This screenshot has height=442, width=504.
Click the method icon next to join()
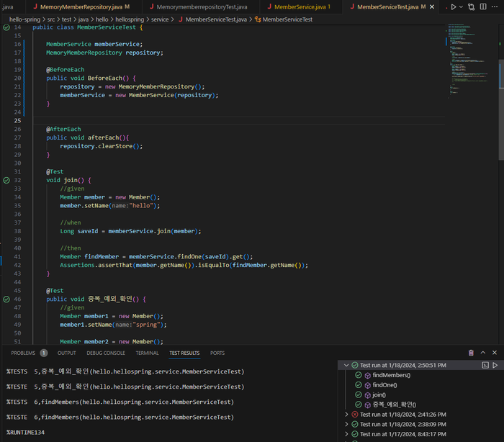click(368, 395)
